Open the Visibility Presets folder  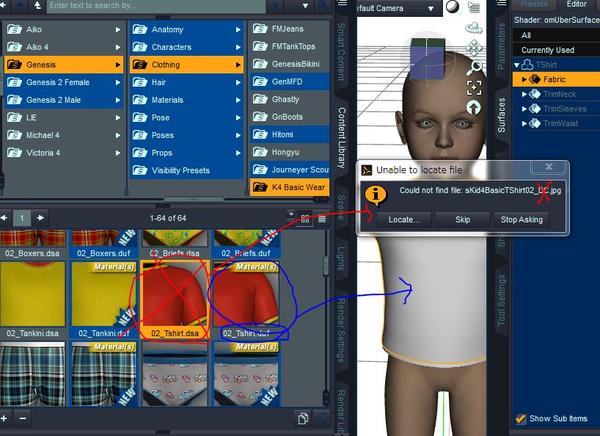(x=186, y=170)
